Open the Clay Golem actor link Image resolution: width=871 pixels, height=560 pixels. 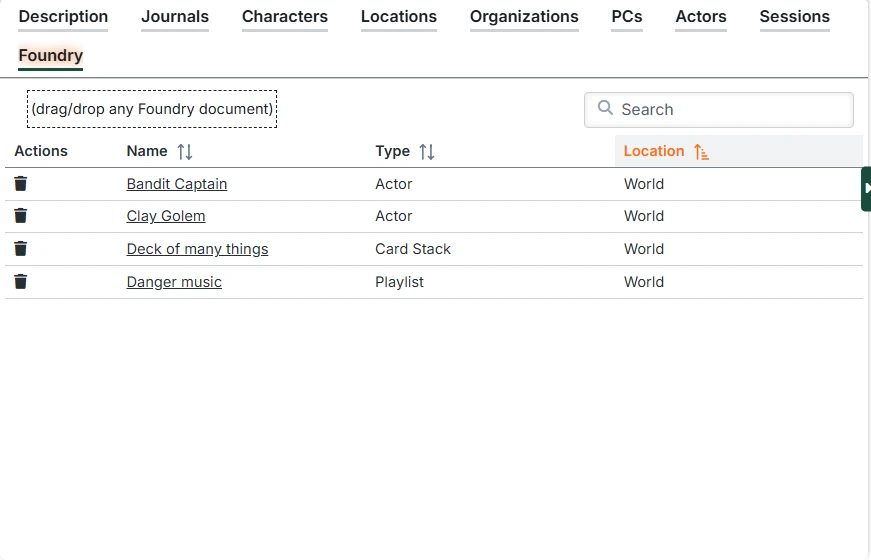[166, 216]
